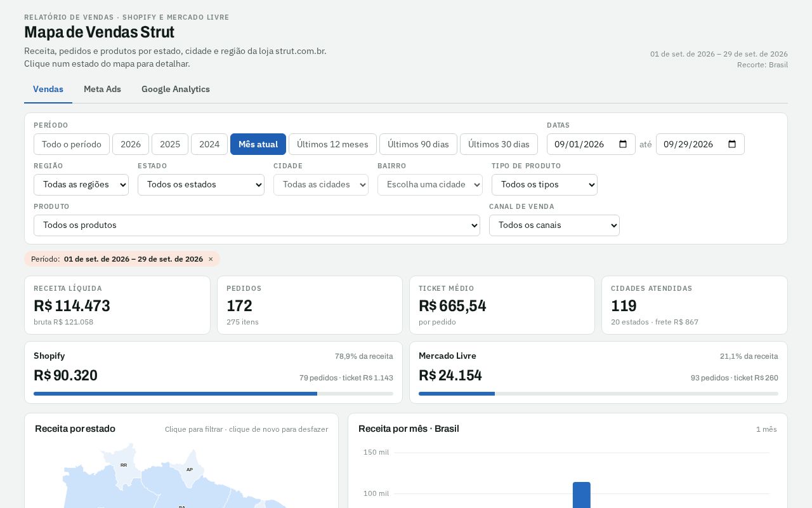Remove the Período filter chip with the ×
This screenshot has height=508, width=812.
(x=211, y=259)
